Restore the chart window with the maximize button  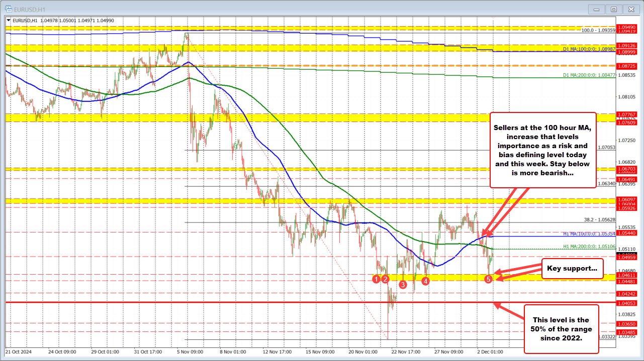[x=614, y=9]
